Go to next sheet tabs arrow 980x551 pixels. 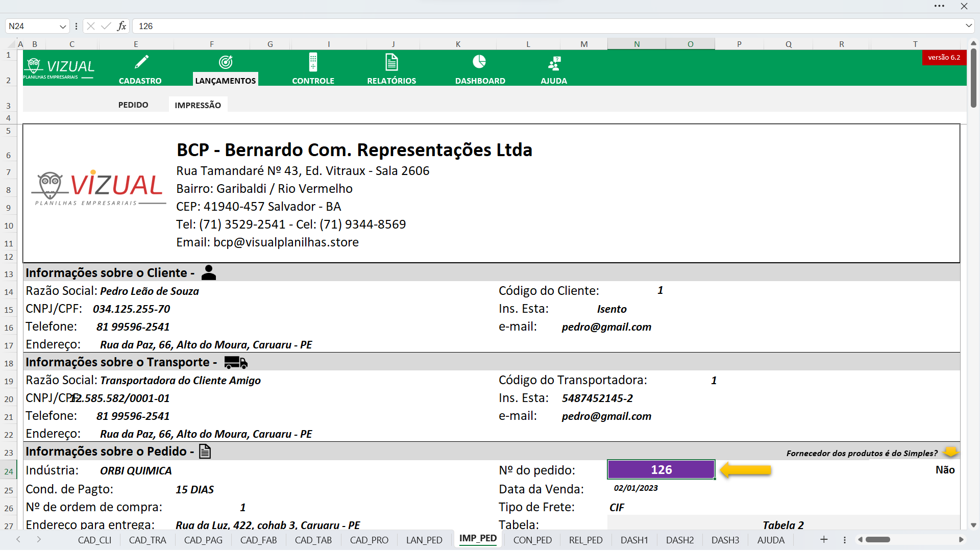[x=39, y=540]
